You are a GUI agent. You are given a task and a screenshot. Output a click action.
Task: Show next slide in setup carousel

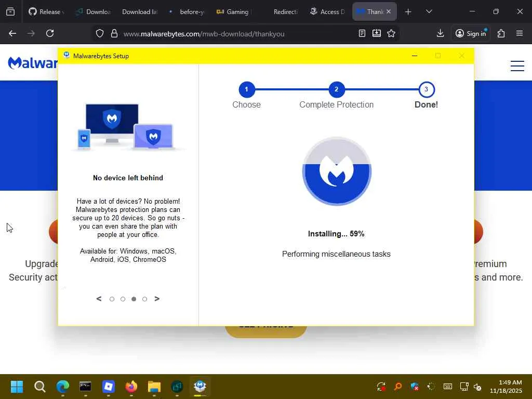click(x=157, y=299)
